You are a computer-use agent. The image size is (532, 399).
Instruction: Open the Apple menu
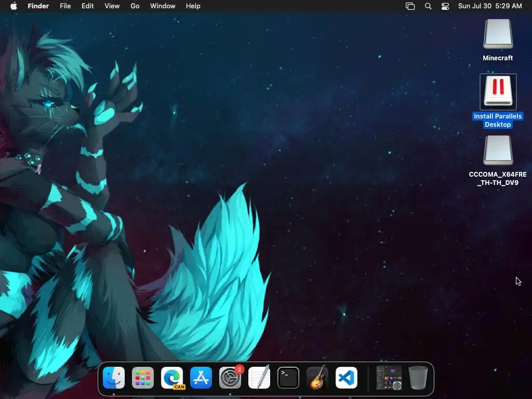[x=14, y=6]
